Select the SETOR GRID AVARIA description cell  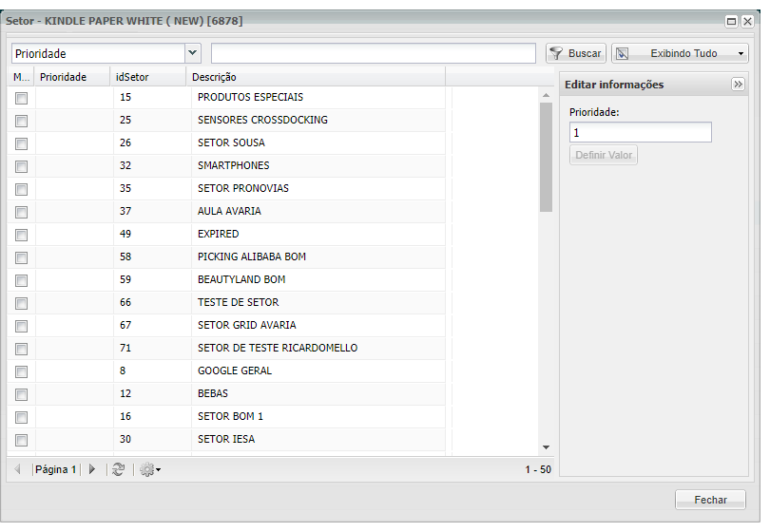(318, 326)
